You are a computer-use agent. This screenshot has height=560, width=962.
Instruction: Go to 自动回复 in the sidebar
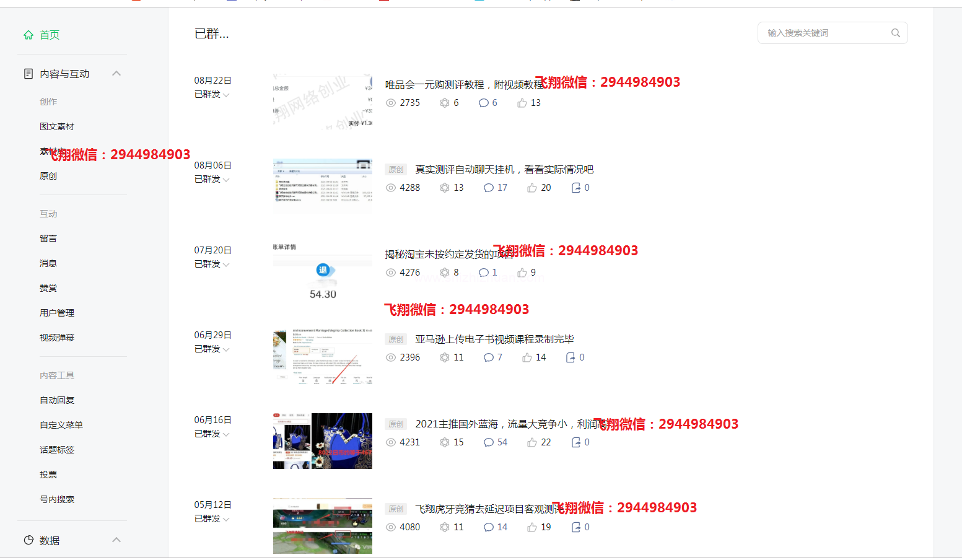(57, 400)
